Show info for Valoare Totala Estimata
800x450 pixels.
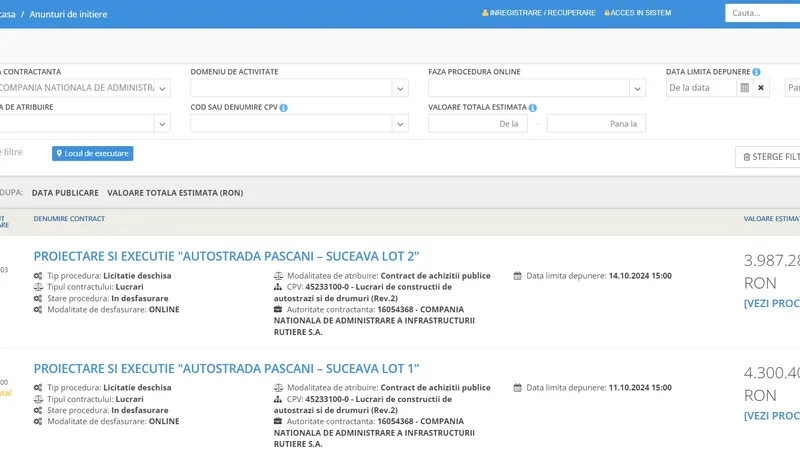533,108
